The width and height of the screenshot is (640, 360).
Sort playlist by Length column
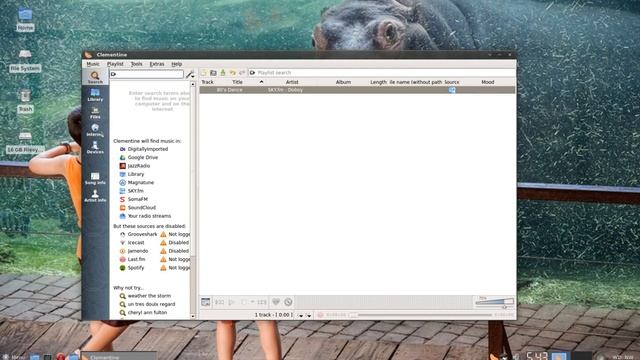(x=378, y=82)
